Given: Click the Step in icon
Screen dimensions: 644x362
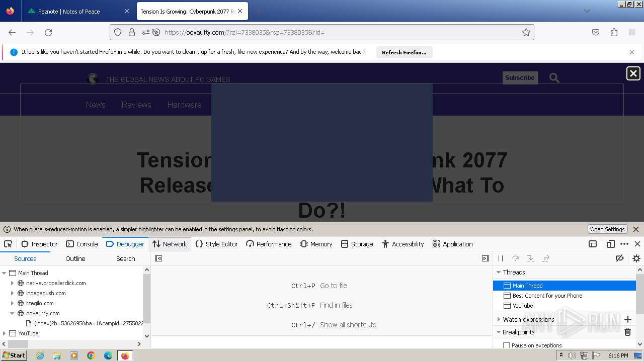Looking at the screenshot, I should pyautogui.click(x=531, y=258).
